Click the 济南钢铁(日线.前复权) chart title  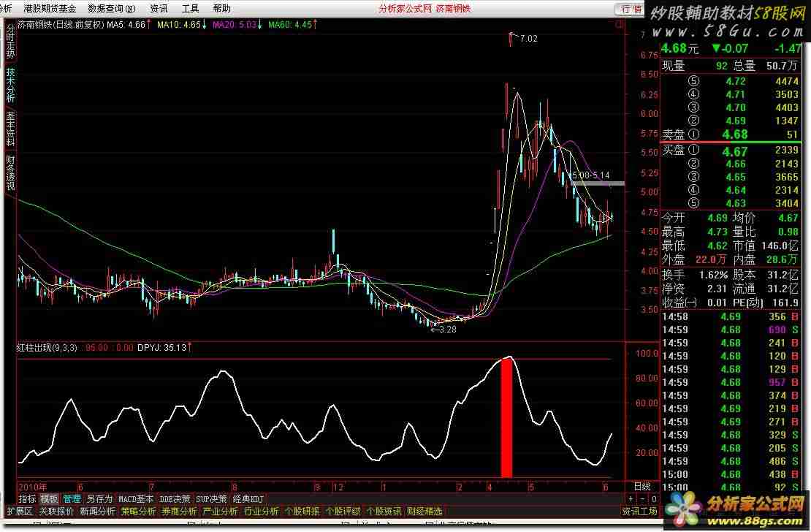(61, 24)
